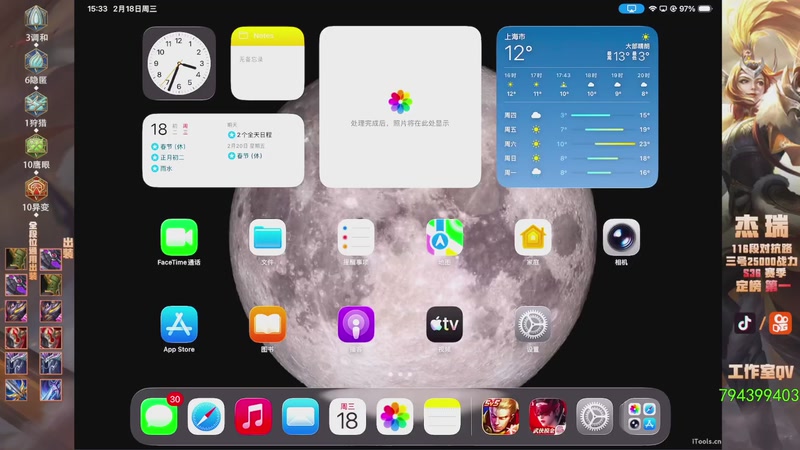This screenshot has height=450, width=800.
Task: Tap the 6隐匿 rune icon in overlay
Action: (36, 61)
